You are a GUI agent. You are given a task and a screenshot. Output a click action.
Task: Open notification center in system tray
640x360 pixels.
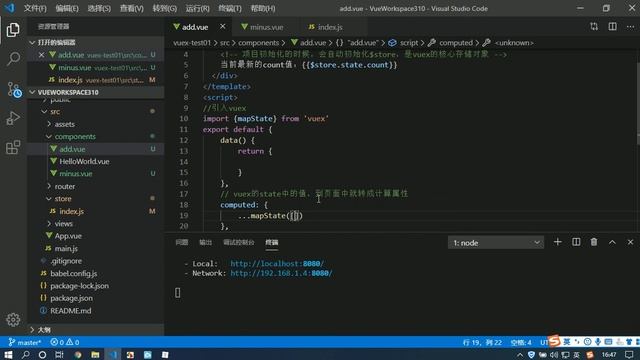click(x=629, y=355)
